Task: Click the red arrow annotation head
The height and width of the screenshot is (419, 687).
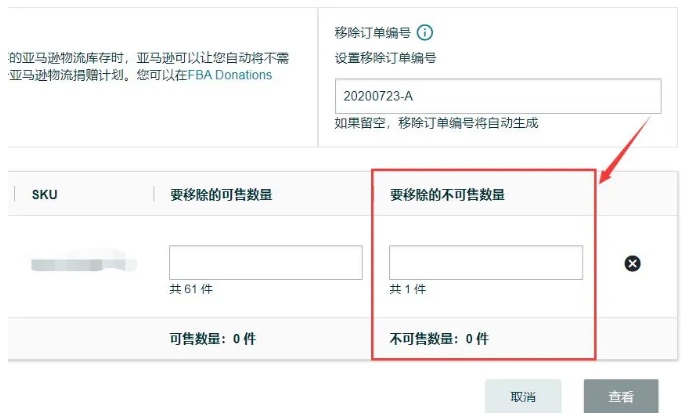Action: 605,176
